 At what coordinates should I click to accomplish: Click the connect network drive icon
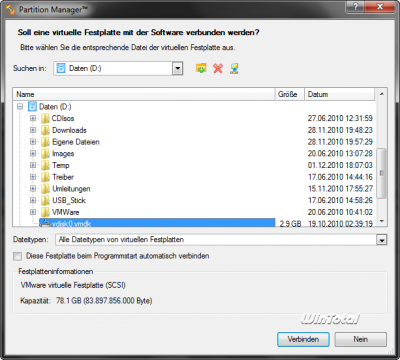tap(234, 68)
